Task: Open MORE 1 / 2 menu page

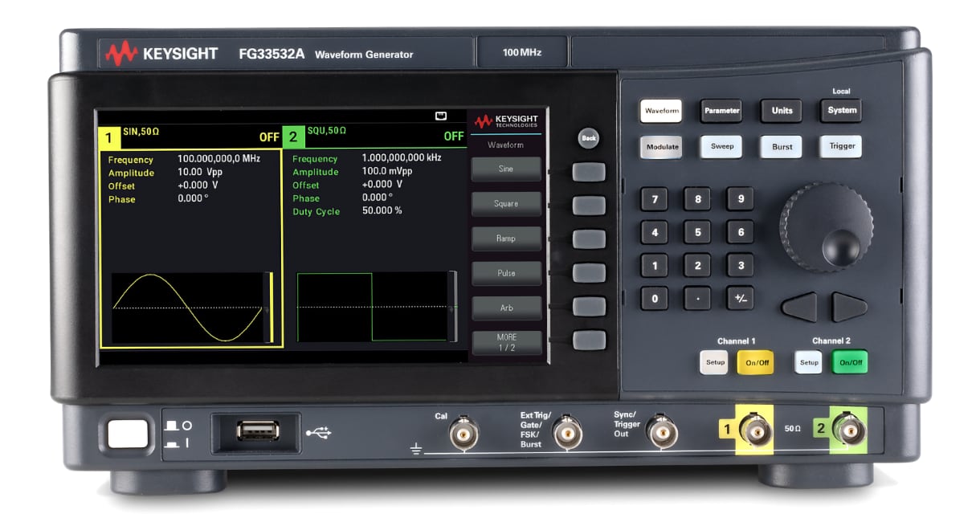Action: [x=506, y=343]
